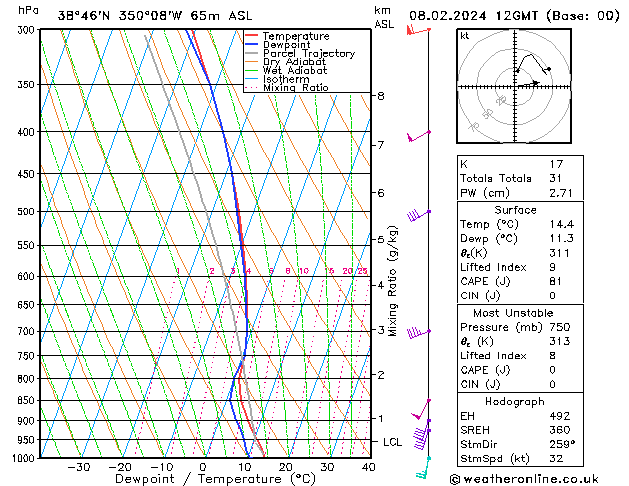This screenshot has width=629, height=486.
Task: Click the -30 temperature axis label
Action: click(x=79, y=467)
